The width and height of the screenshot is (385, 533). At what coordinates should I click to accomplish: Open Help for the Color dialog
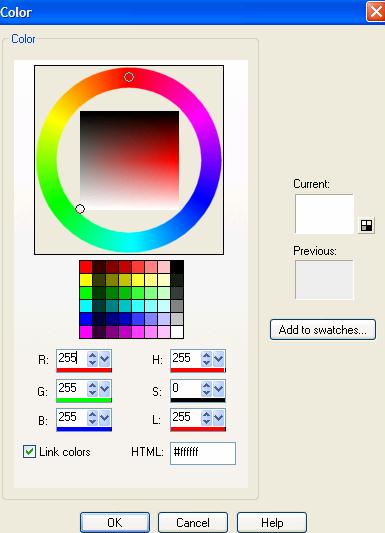tap(272, 522)
